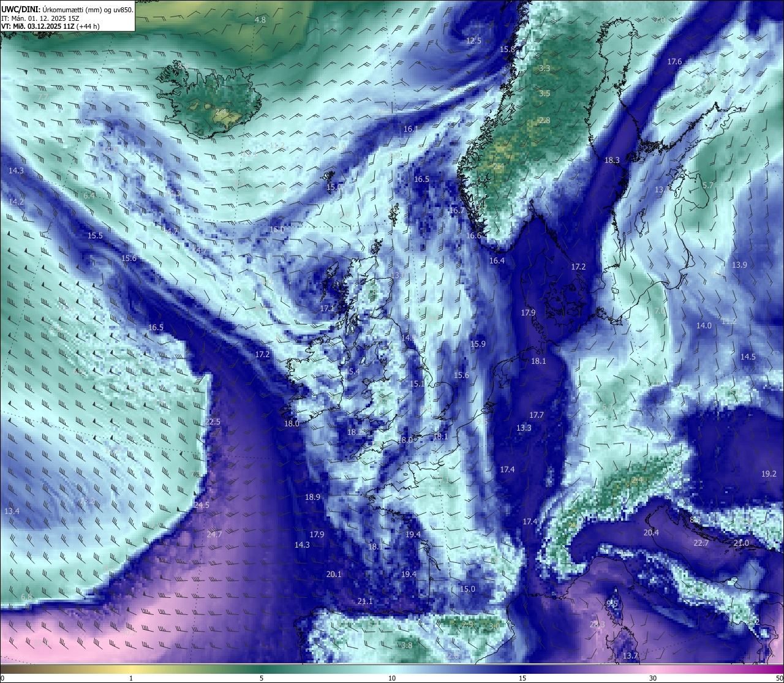This screenshot has width=784, height=683.
Task: Click the 15.1 value over England
Action: point(417,384)
